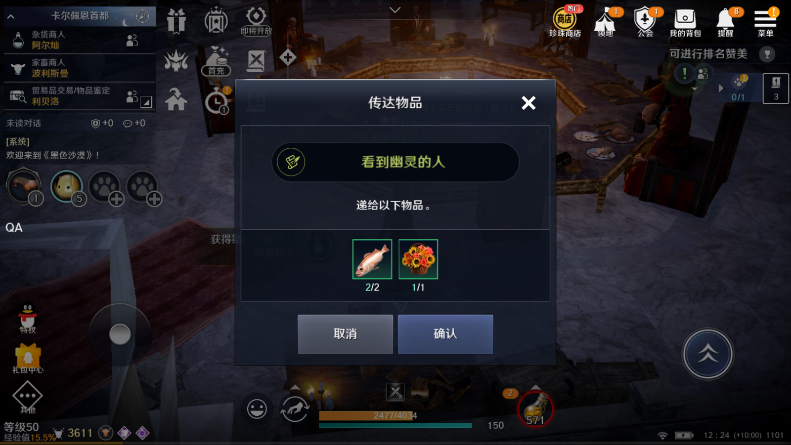791x445 pixels.
Task: Select 家畜商人 波利斯曼 NPC entry
Action: (x=79, y=68)
